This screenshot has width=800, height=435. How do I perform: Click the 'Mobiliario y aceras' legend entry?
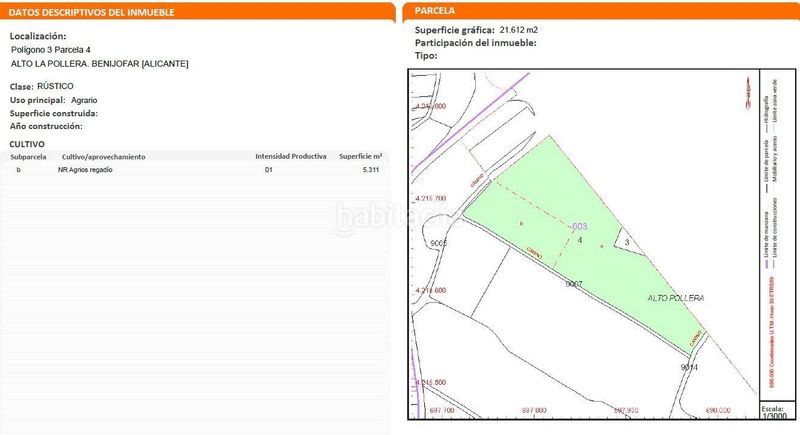pyautogui.click(x=774, y=161)
